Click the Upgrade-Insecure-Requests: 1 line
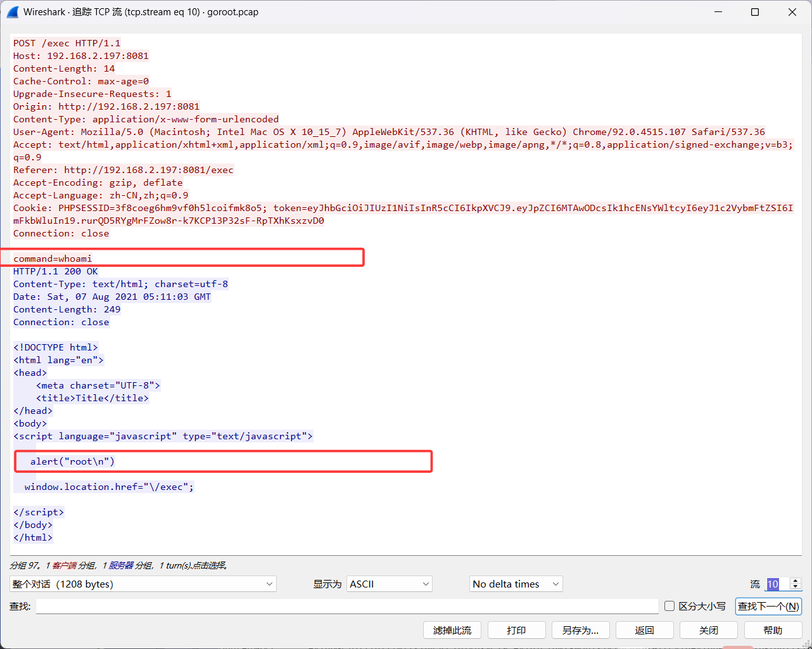The width and height of the screenshot is (812, 649). tap(92, 94)
